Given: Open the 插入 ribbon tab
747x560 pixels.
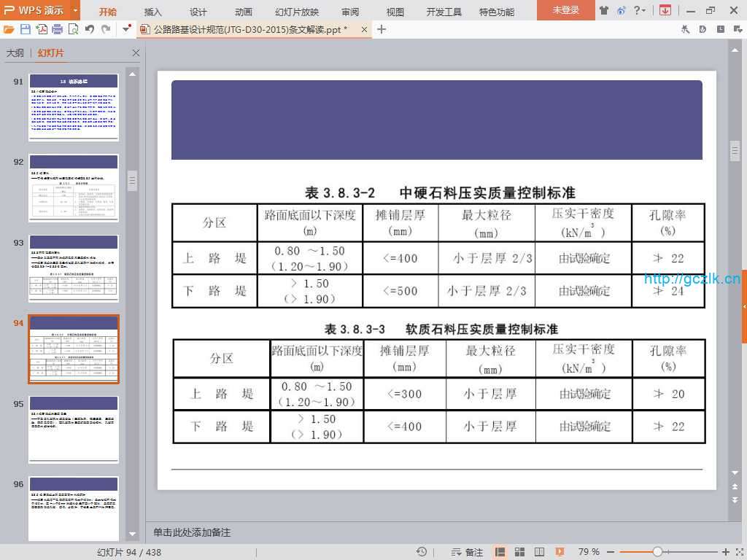Looking at the screenshot, I should 153,12.
